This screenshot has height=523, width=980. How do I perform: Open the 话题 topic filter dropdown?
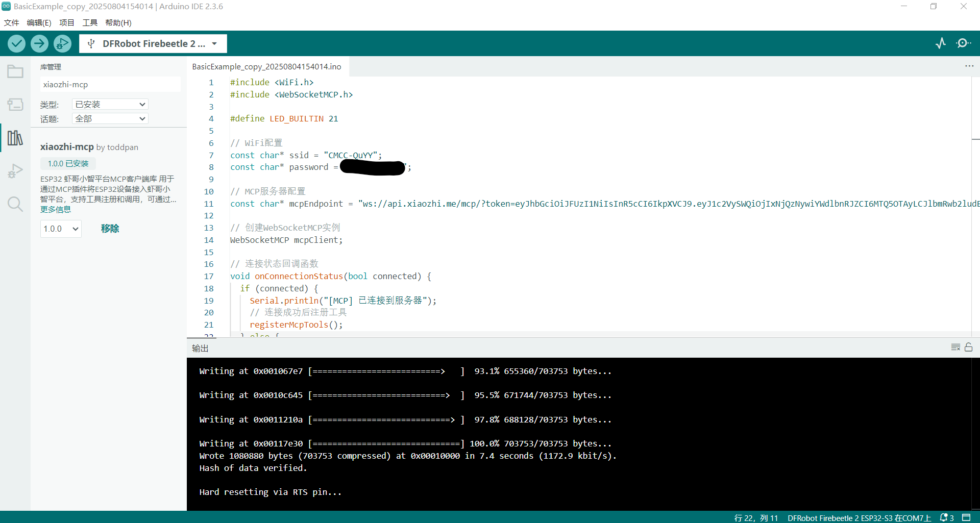110,118
